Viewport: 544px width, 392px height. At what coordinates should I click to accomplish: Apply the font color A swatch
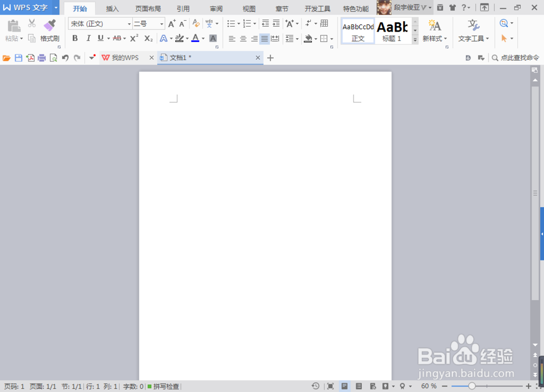[195, 38]
